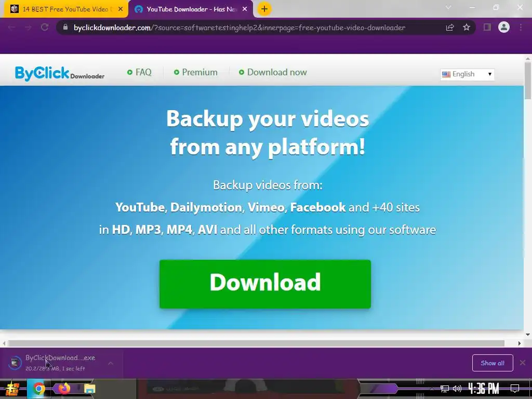532x399 pixels.
Task: Click the horizontal scrollbar track
Action: [256, 343]
